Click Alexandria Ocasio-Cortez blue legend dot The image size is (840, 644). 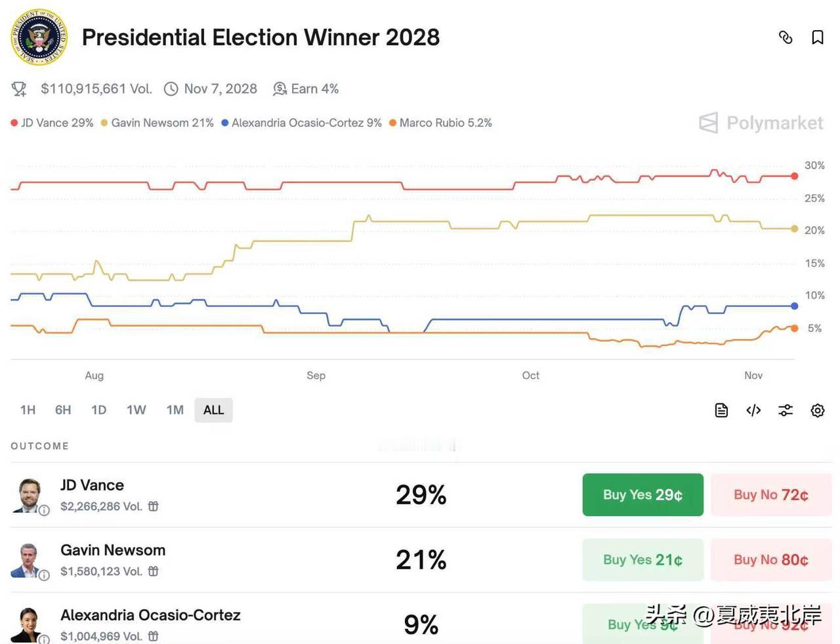(x=225, y=123)
